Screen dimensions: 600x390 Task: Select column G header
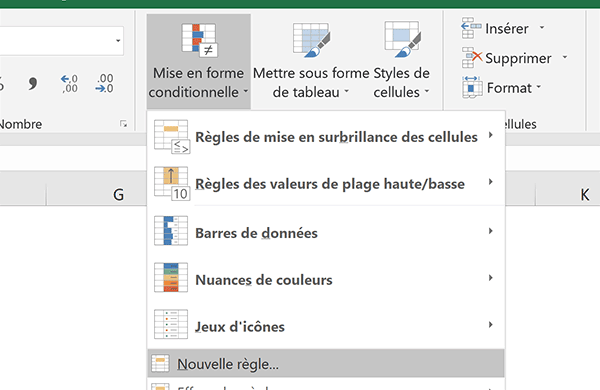96,194
